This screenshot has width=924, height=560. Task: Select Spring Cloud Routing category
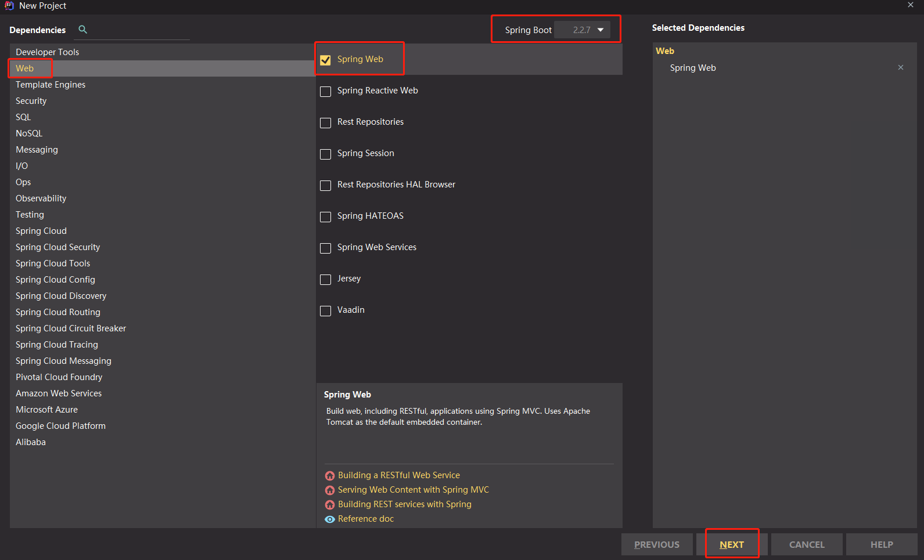pyautogui.click(x=163, y=312)
